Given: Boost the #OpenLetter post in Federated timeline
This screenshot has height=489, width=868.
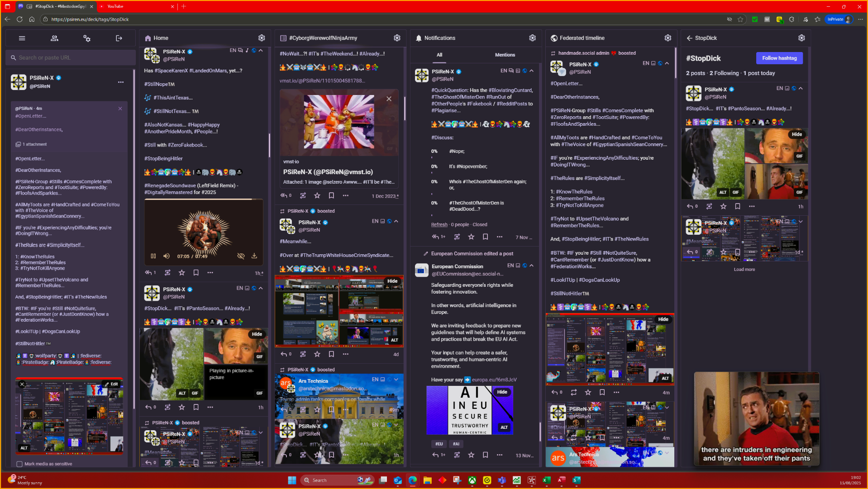Looking at the screenshot, I should click(573, 392).
